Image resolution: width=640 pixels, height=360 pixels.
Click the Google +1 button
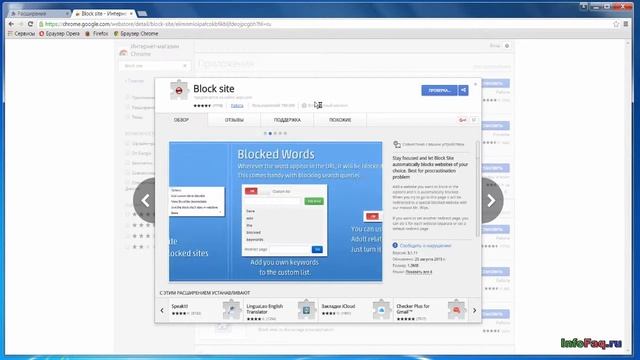[463, 120]
